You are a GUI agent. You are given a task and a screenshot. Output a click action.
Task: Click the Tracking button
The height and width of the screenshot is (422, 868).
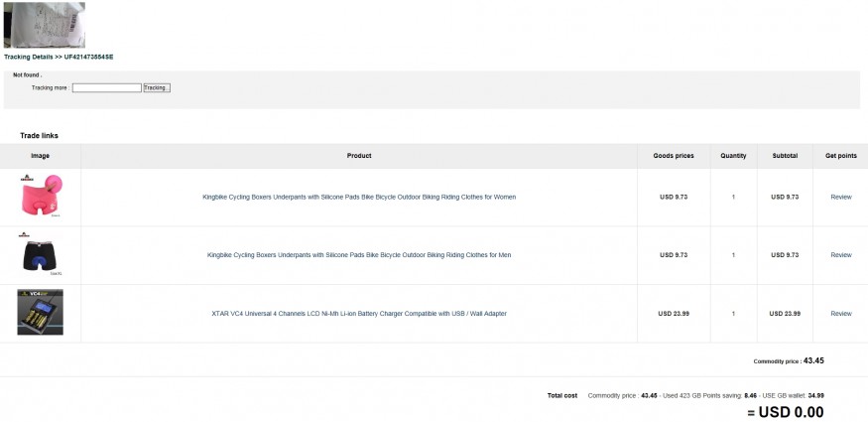(x=157, y=88)
